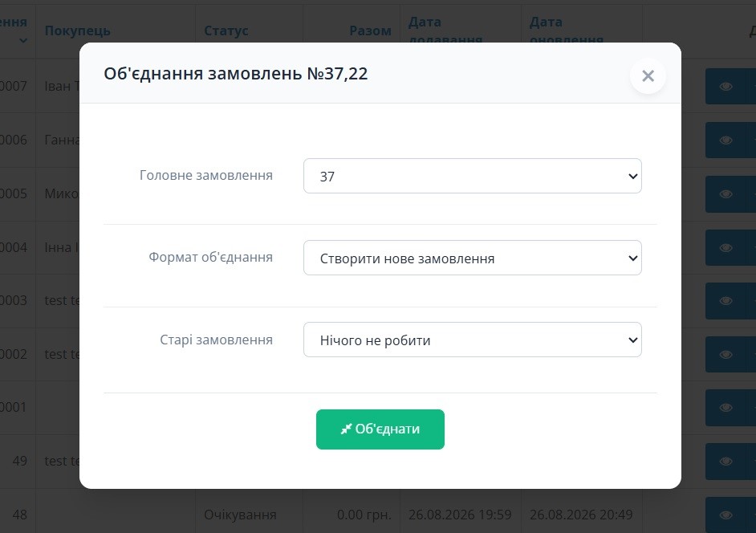Click the Головне замовлення label
This screenshot has width=756, height=533.
click(206, 175)
